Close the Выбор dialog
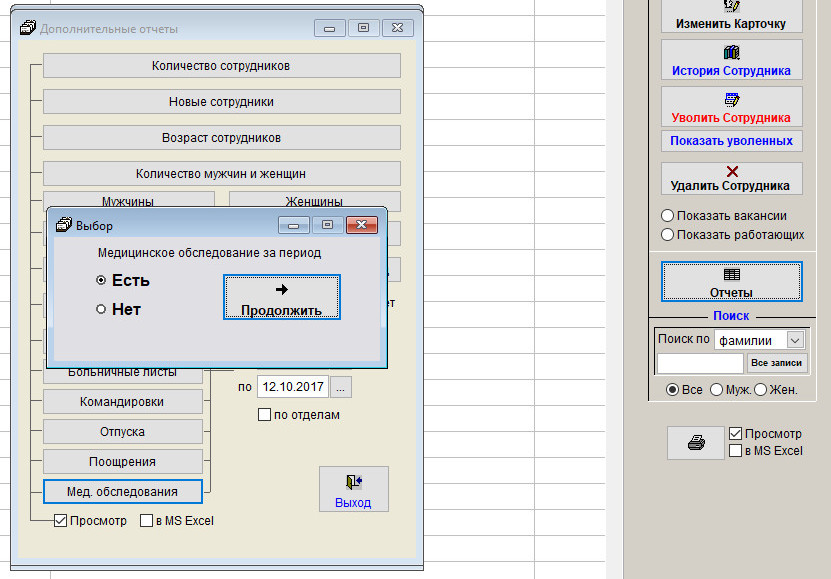 coord(362,225)
